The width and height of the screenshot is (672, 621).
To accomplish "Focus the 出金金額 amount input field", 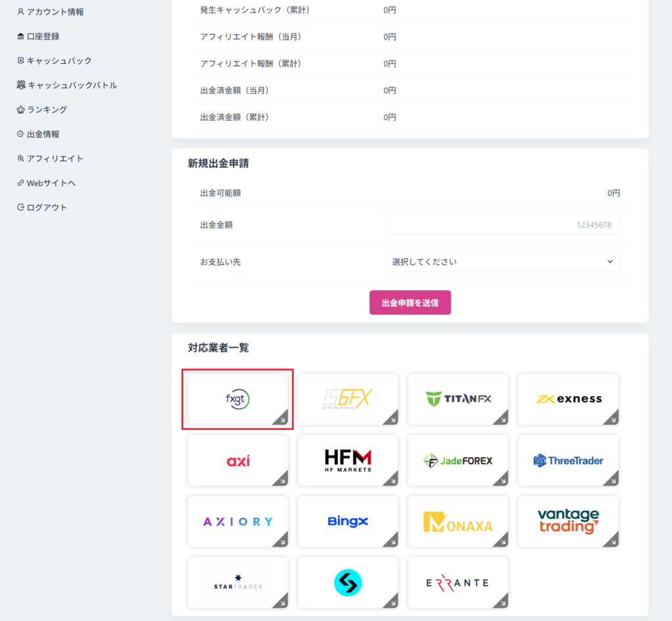I will (502, 225).
